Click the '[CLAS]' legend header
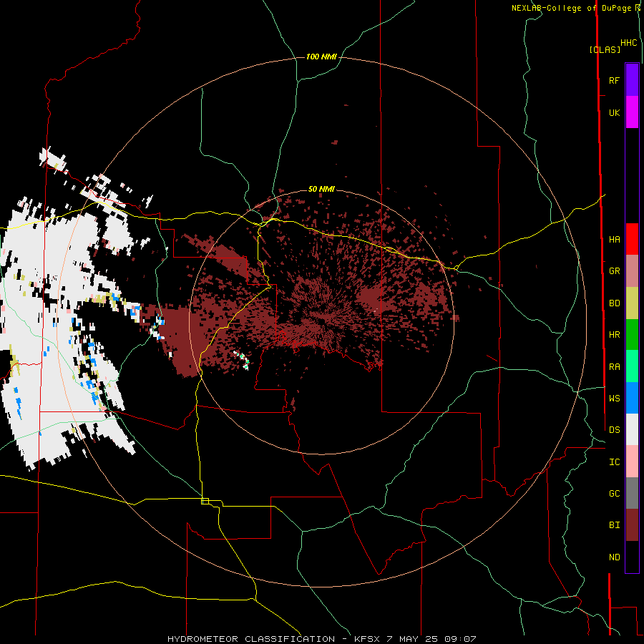644x644 pixels. pos(605,49)
